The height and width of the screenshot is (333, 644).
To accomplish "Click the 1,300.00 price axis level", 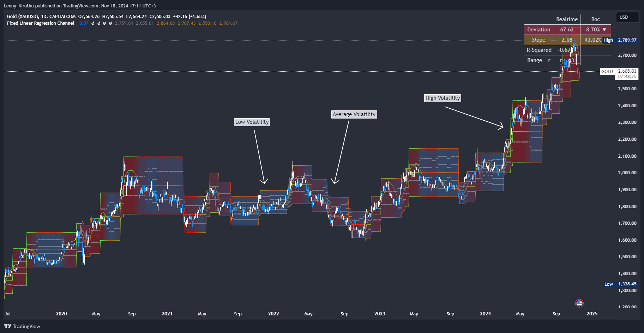I will [x=627, y=291].
